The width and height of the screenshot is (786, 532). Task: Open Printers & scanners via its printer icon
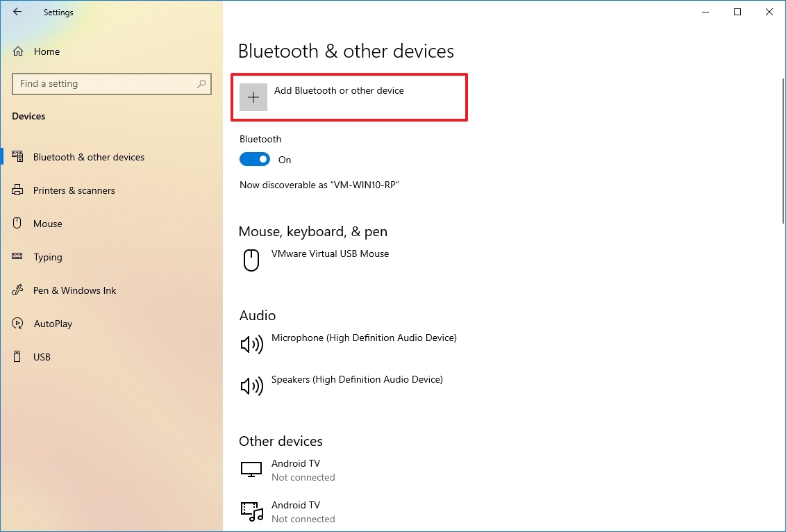coord(17,190)
